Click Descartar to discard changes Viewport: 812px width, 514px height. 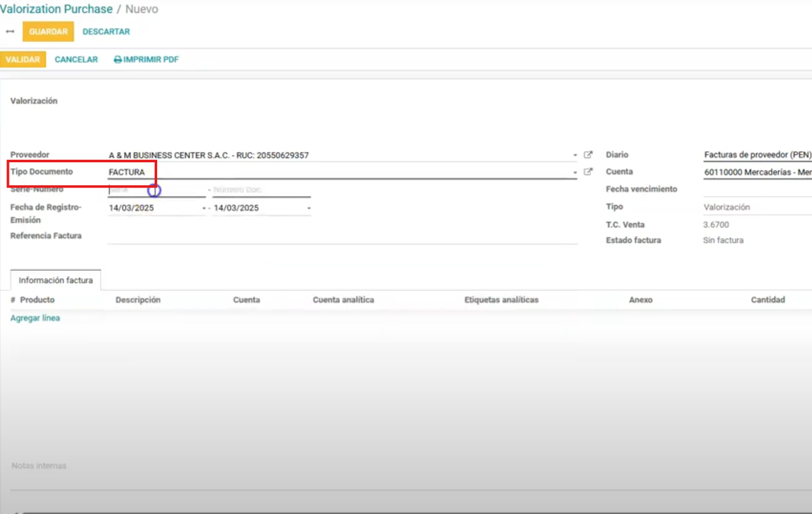tap(106, 31)
